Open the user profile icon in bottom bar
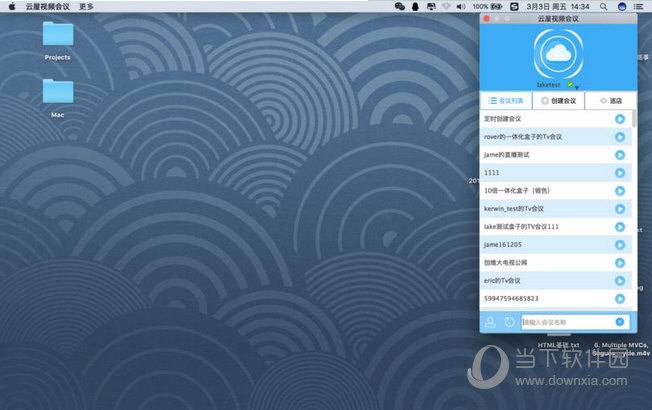This screenshot has height=410, width=652. pyautogui.click(x=490, y=322)
